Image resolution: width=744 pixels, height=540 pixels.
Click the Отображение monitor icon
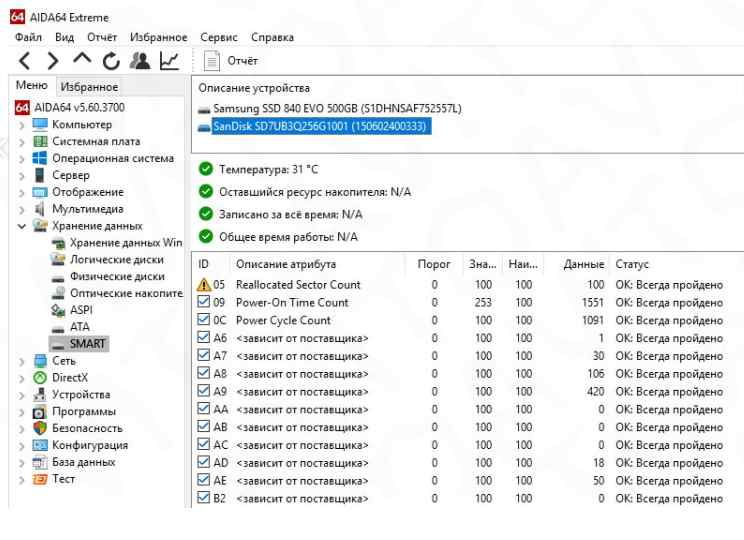coord(40,192)
